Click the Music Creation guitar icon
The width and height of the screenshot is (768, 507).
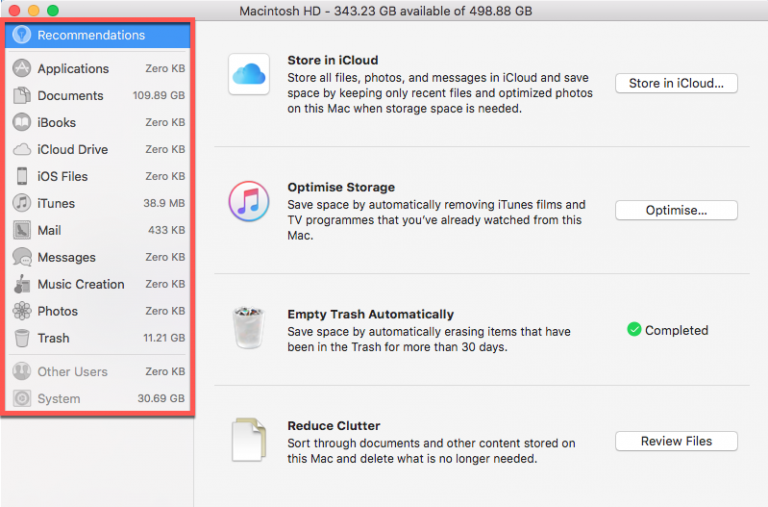coord(22,284)
